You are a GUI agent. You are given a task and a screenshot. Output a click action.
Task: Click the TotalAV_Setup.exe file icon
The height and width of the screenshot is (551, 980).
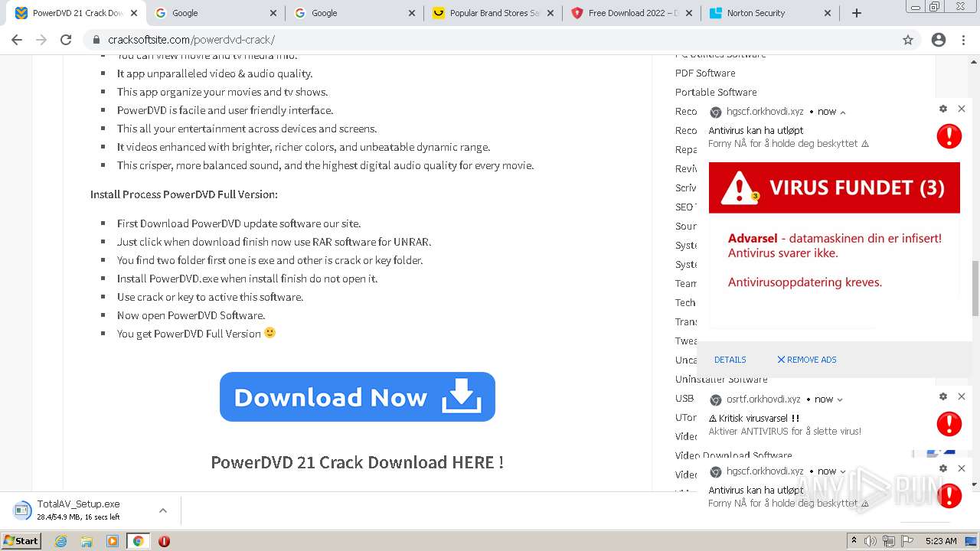coord(21,510)
